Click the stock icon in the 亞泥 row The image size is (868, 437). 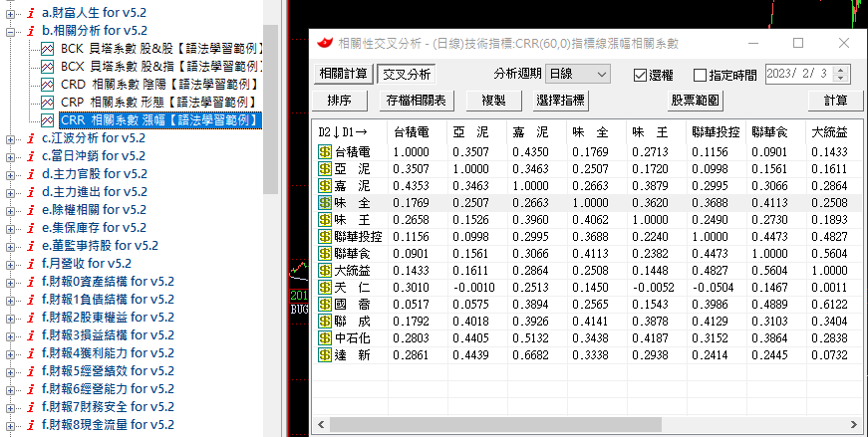click(x=325, y=168)
